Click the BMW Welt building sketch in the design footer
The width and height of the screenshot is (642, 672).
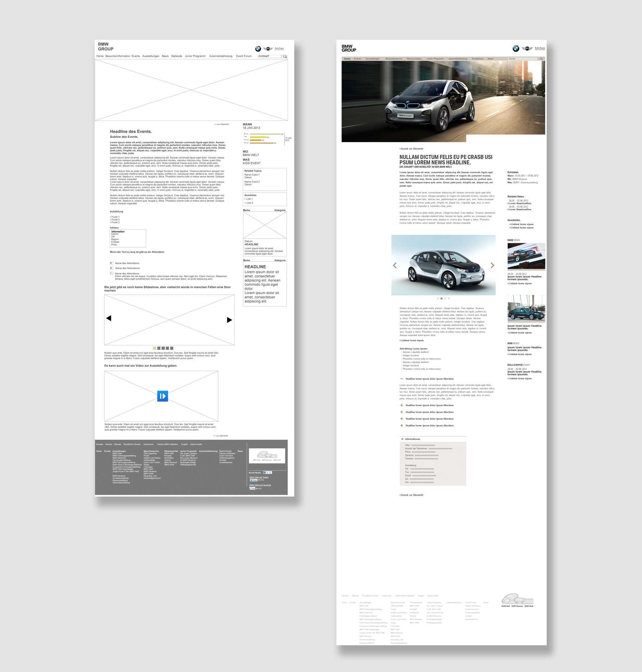[x=517, y=599]
